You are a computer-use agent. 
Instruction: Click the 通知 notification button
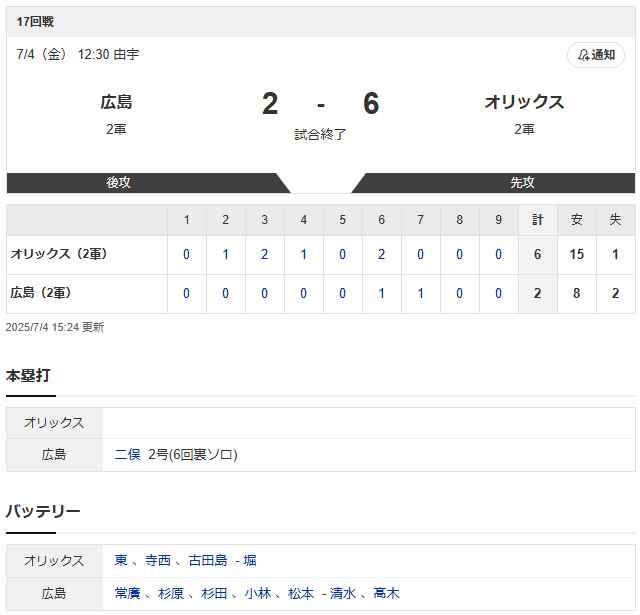[x=596, y=55]
